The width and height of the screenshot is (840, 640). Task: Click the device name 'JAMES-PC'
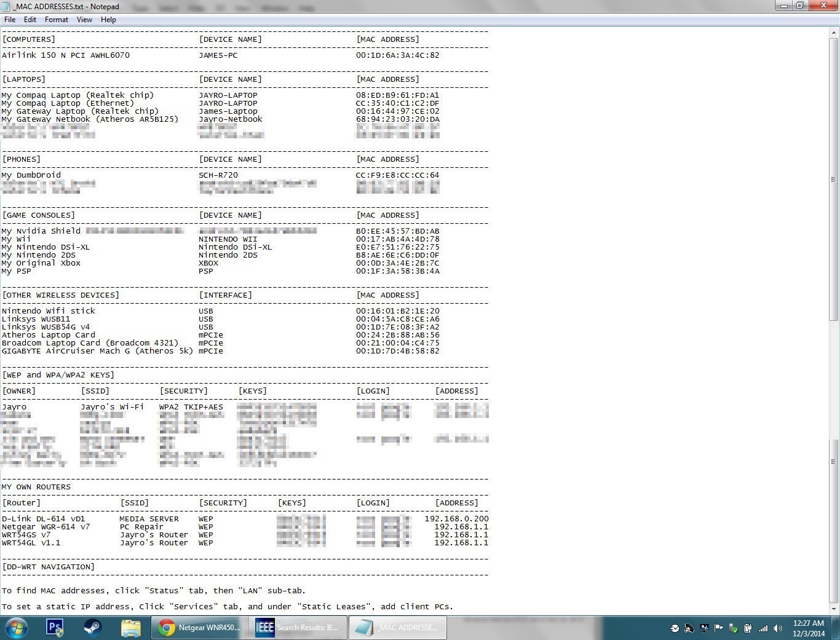[218, 55]
